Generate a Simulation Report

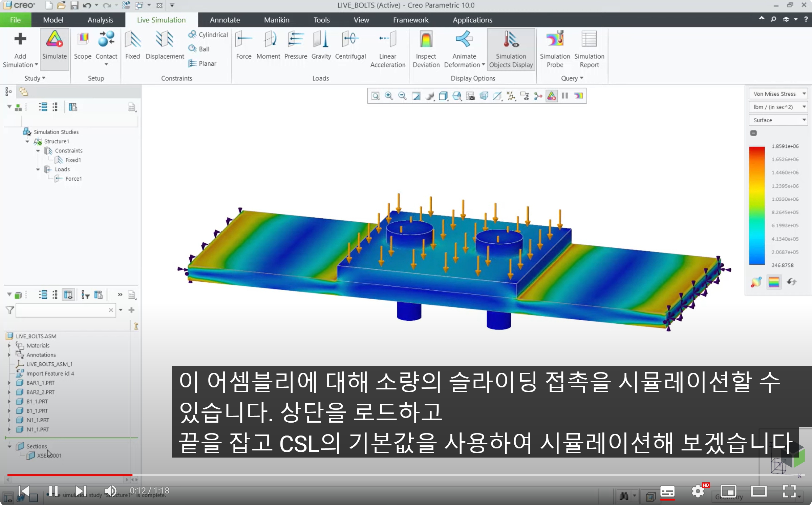[589, 49]
